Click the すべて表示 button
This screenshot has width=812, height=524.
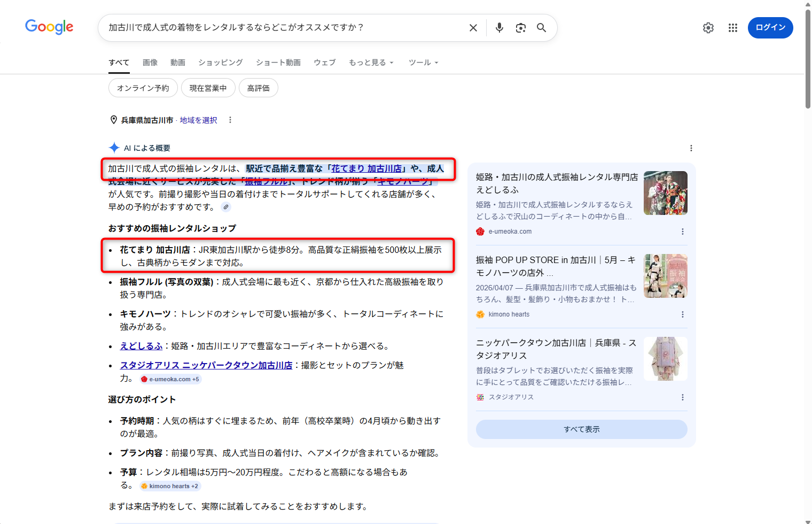point(582,429)
